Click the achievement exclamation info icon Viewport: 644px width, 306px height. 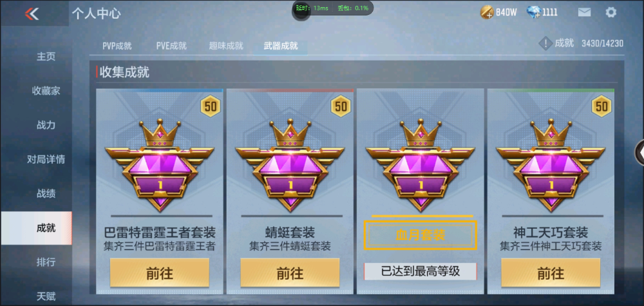[x=545, y=43]
